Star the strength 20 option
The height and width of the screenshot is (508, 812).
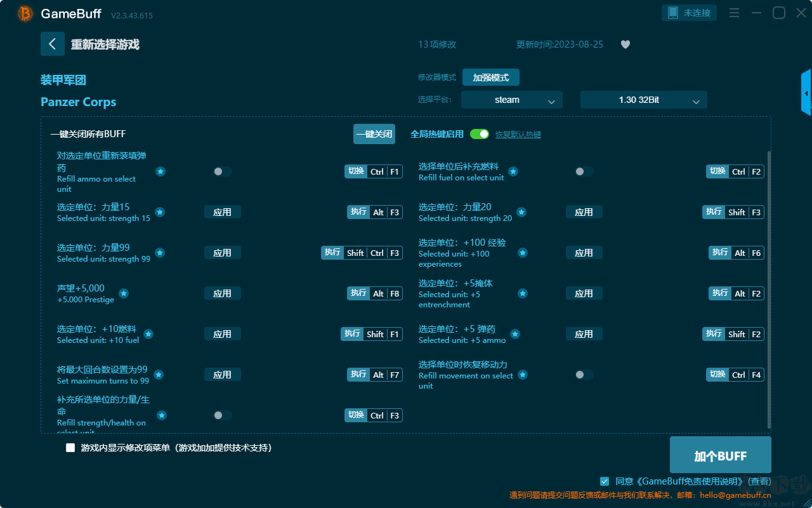pyautogui.click(x=521, y=212)
